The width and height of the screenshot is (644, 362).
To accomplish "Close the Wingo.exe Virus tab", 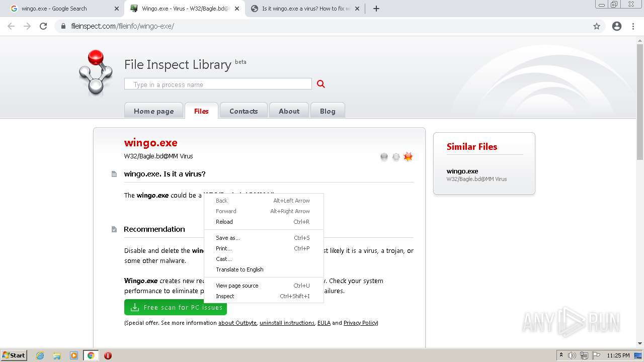I will 237,9.
